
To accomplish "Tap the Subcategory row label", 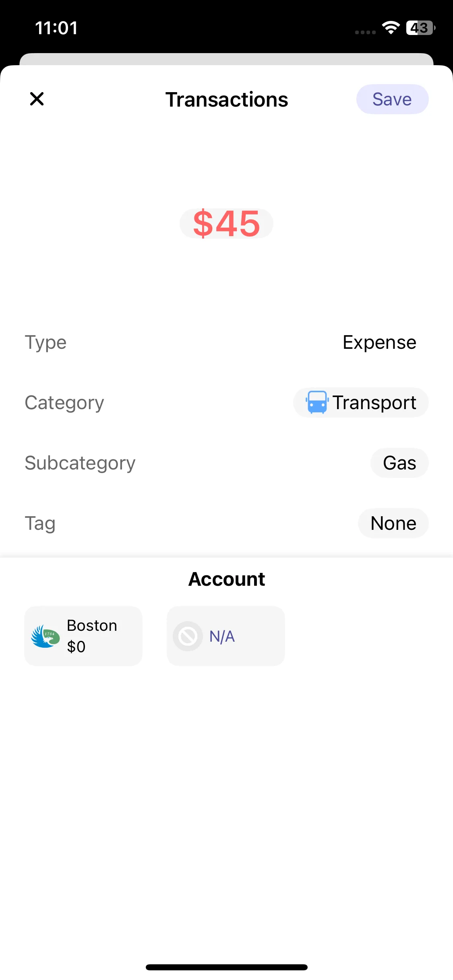I will click(80, 463).
